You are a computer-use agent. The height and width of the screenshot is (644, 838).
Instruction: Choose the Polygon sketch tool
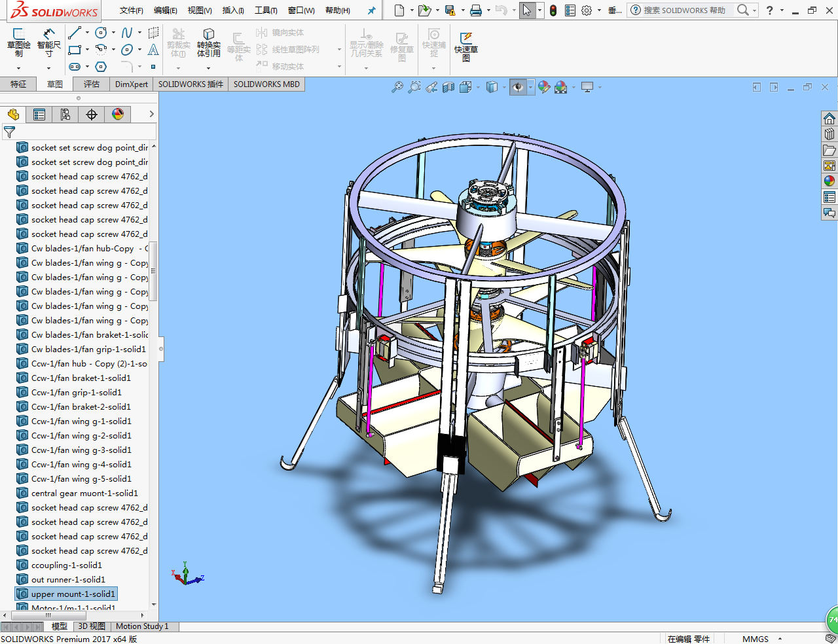coord(101,67)
